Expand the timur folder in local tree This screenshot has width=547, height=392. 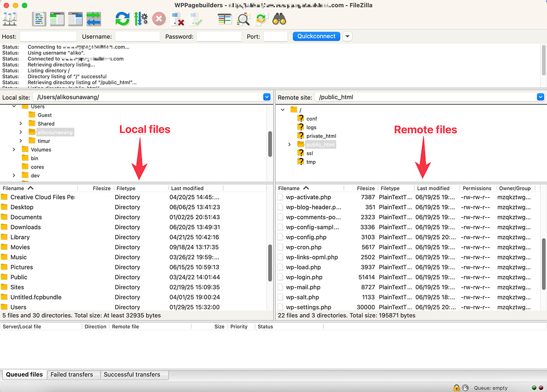coord(21,141)
